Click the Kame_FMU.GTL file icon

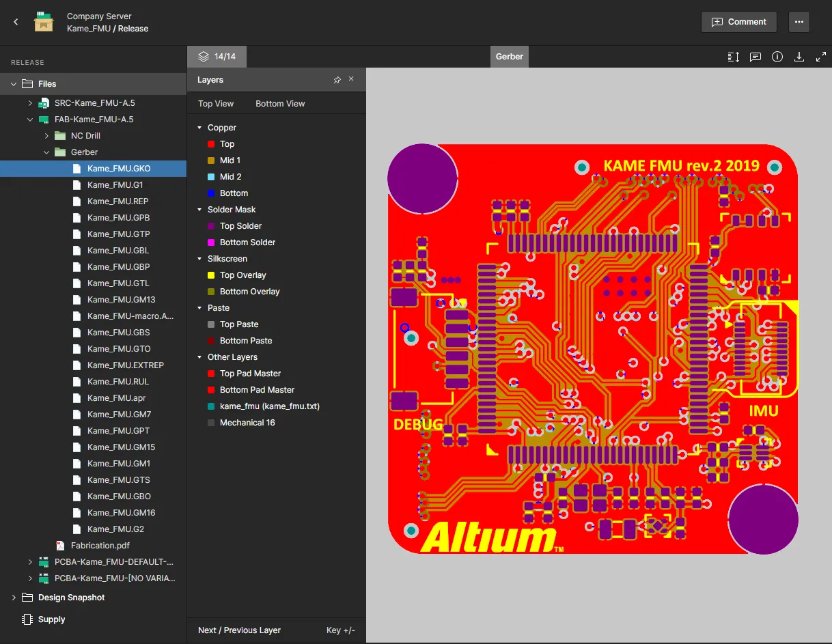[77, 283]
